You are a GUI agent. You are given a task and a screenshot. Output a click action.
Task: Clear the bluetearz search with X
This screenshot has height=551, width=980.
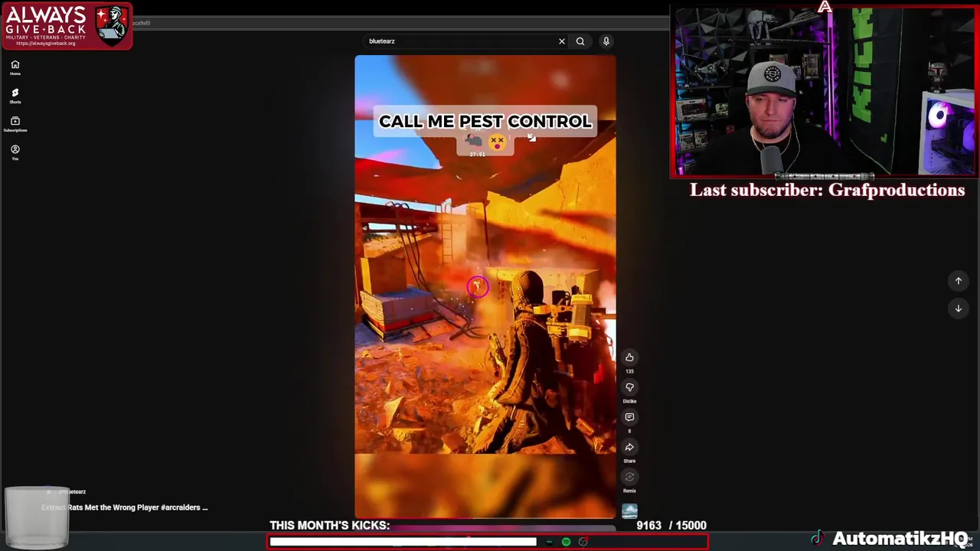561,41
